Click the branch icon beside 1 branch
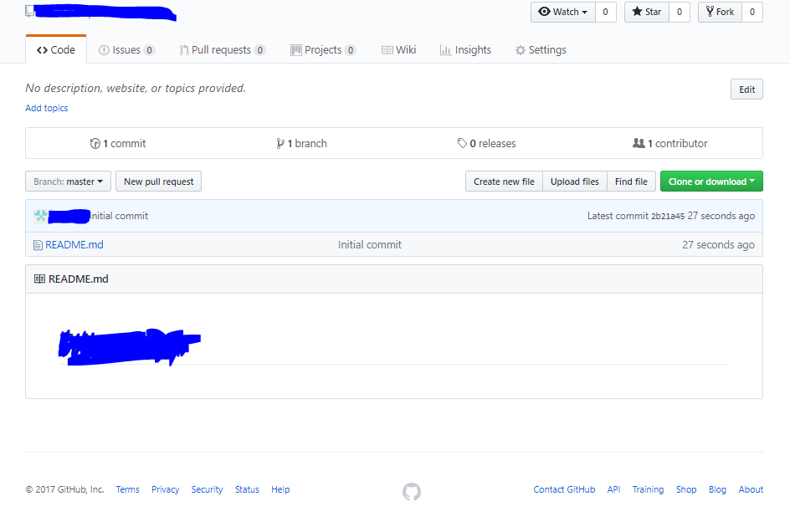Image resolution: width=790 pixels, height=532 pixels. tap(280, 144)
